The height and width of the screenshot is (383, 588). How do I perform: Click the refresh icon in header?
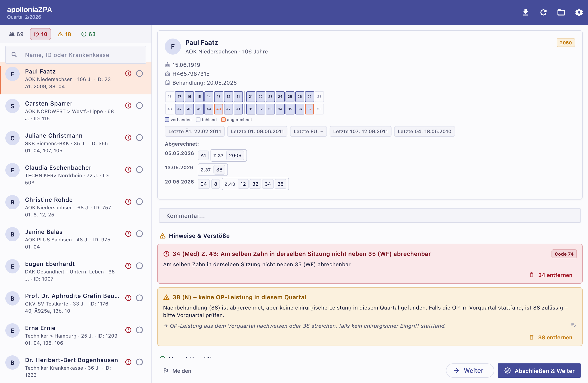click(543, 12)
